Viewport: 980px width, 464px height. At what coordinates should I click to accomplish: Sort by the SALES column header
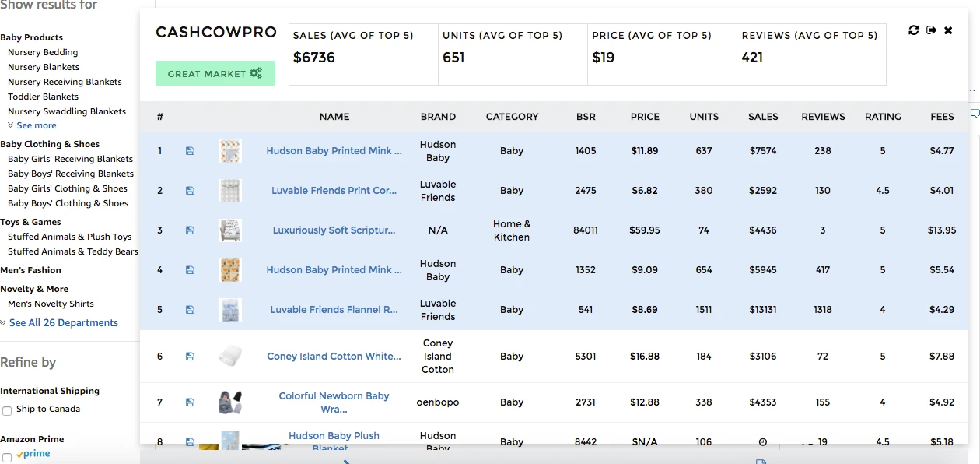tap(763, 117)
